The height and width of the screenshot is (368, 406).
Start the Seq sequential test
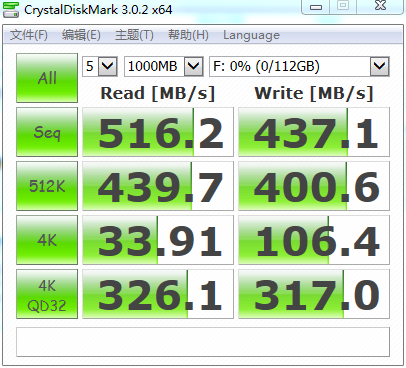click(x=47, y=132)
